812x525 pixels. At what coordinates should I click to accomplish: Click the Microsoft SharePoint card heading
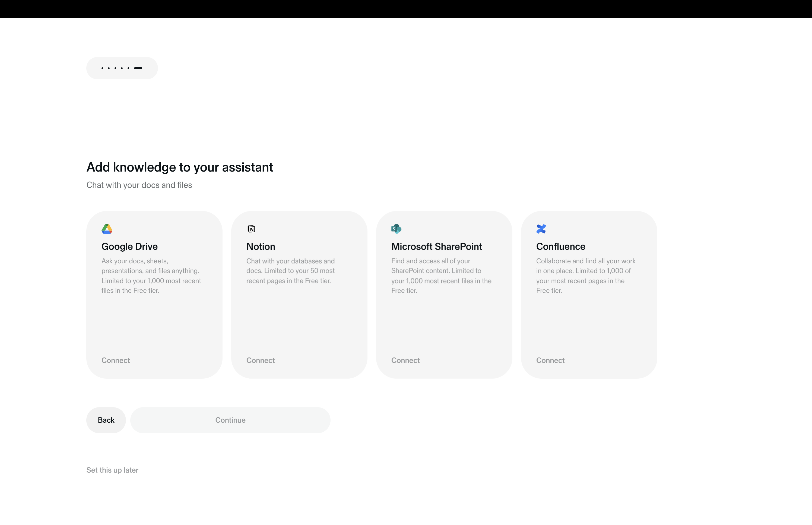coord(436,246)
